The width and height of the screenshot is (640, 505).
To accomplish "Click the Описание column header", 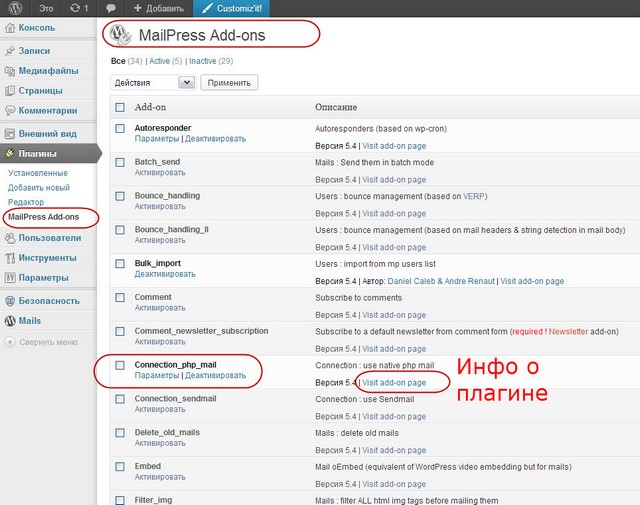I will (x=336, y=107).
